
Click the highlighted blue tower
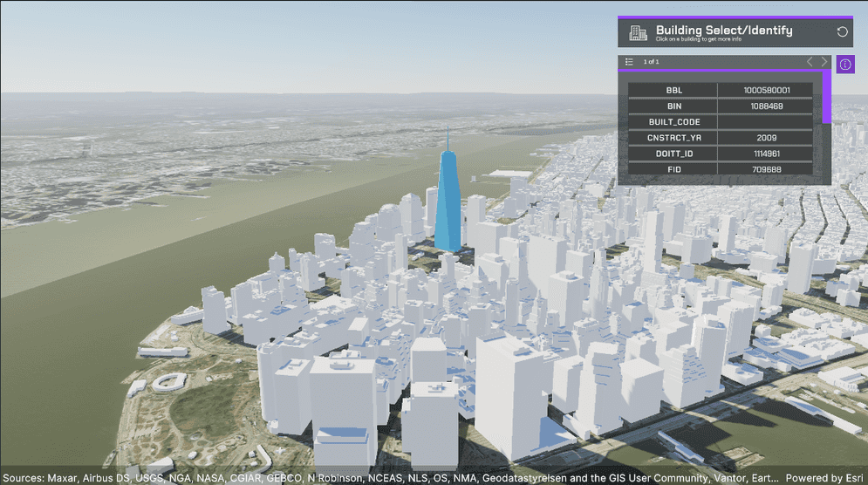[448, 201]
